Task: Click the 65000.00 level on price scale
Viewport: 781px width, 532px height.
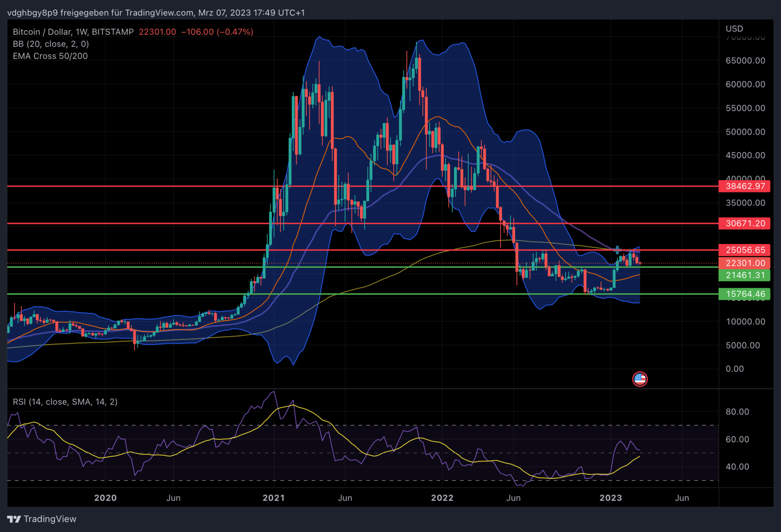Action: [x=745, y=61]
